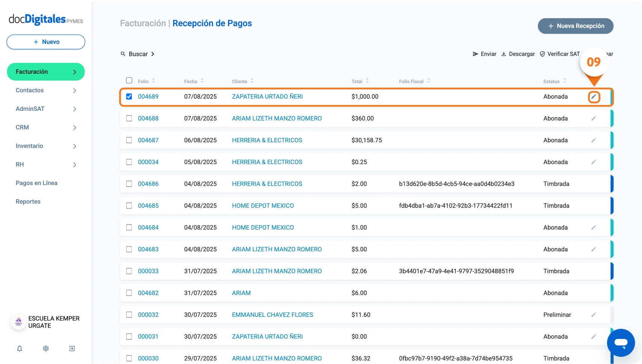
Task: Click the edit pencil for folio 004688
Action: point(594,118)
